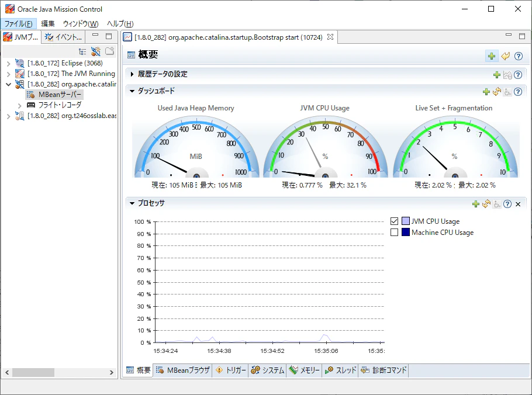Viewport: 532px width, 395px height.
Task: Click add icon in 履歴データの設定 section
Action: (497, 75)
